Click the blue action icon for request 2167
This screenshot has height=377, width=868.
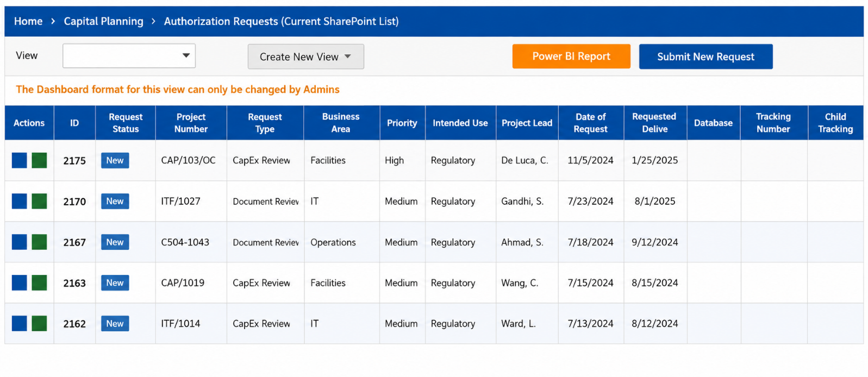[x=20, y=242]
